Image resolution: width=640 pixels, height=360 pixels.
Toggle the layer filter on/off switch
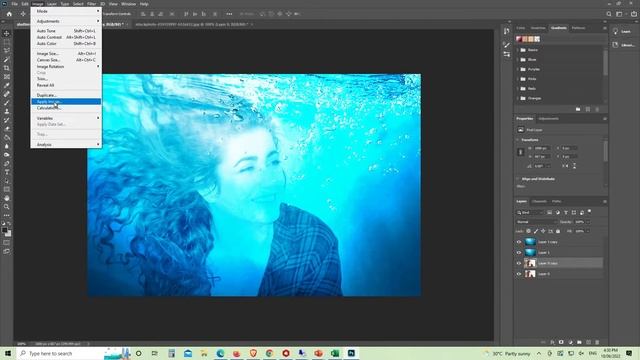(589, 212)
